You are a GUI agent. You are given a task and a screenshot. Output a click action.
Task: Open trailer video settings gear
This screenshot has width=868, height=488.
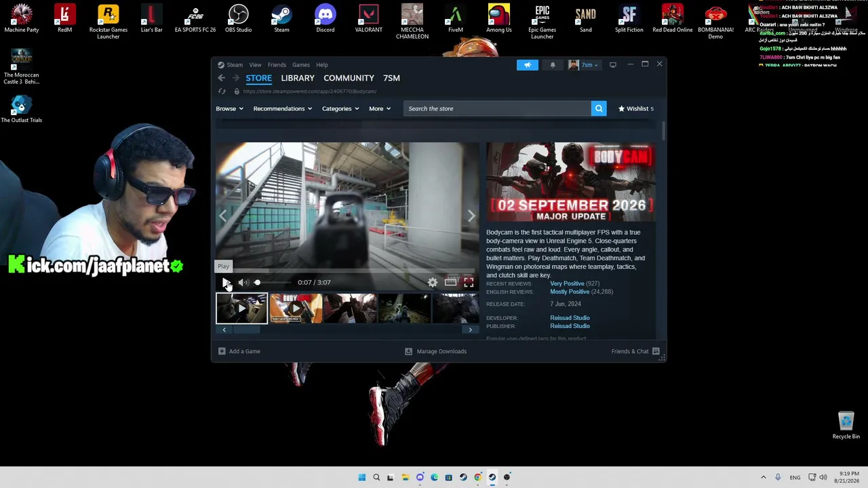point(433,282)
